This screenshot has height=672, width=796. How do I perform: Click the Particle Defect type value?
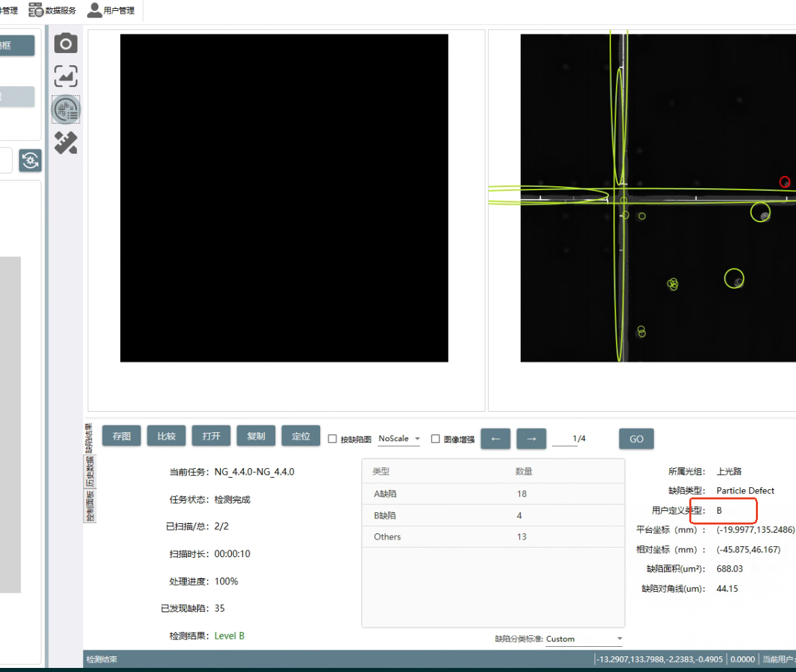click(745, 491)
